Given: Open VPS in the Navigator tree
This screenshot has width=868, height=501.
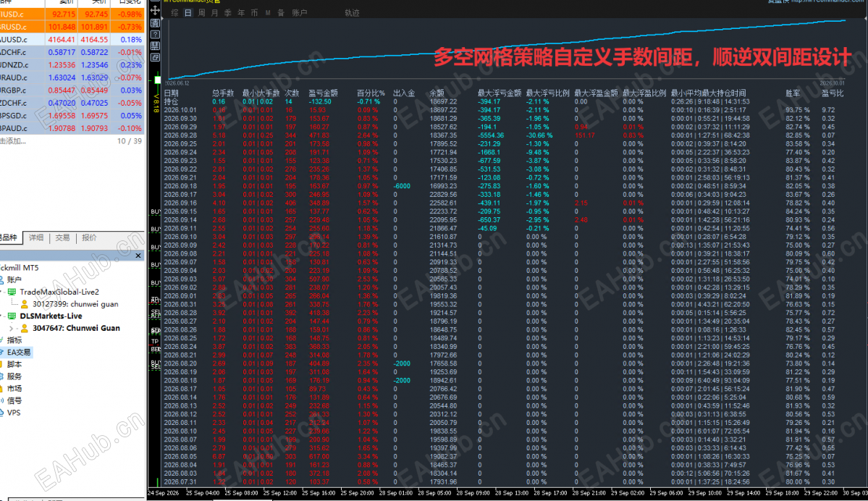Looking at the screenshot, I should (x=14, y=413).
